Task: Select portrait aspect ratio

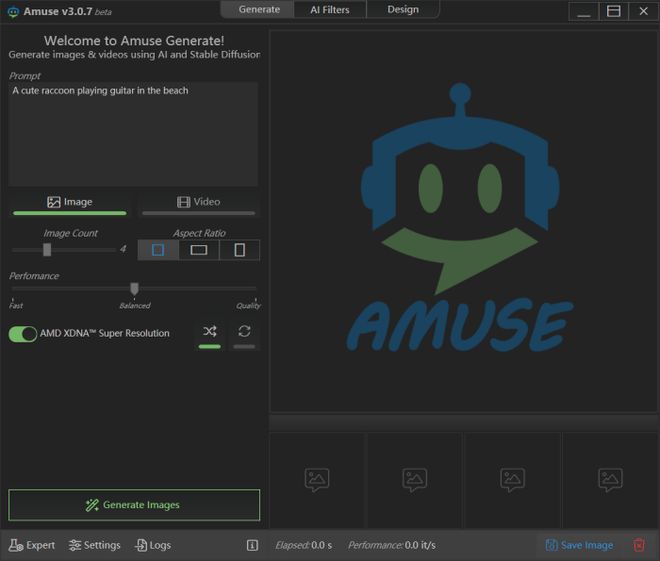Action: (x=239, y=250)
